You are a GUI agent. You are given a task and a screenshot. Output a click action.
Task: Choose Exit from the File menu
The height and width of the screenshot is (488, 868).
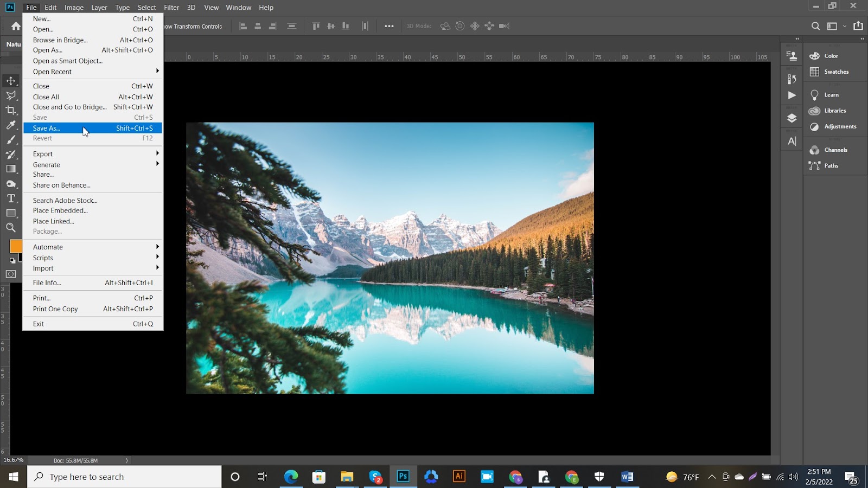[93, 324]
